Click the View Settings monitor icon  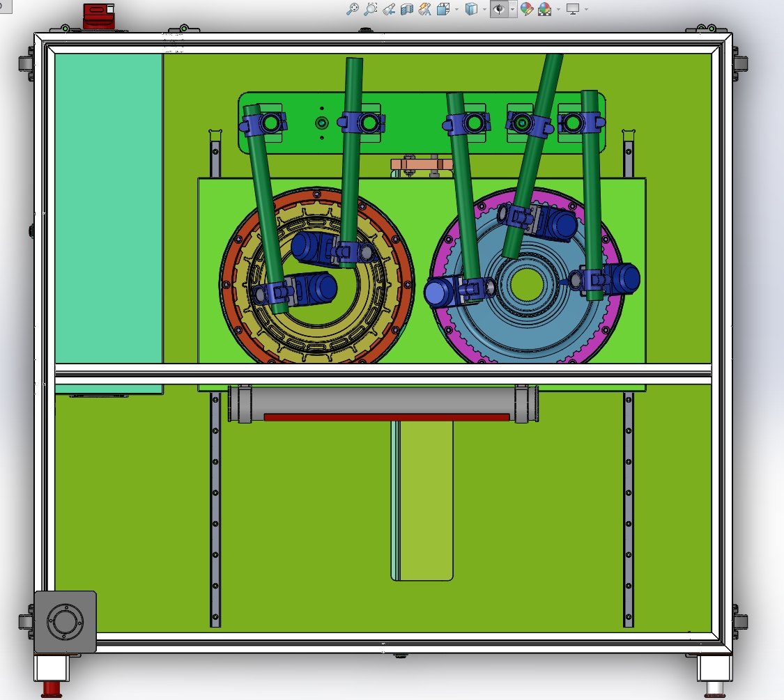tap(573, 9)
